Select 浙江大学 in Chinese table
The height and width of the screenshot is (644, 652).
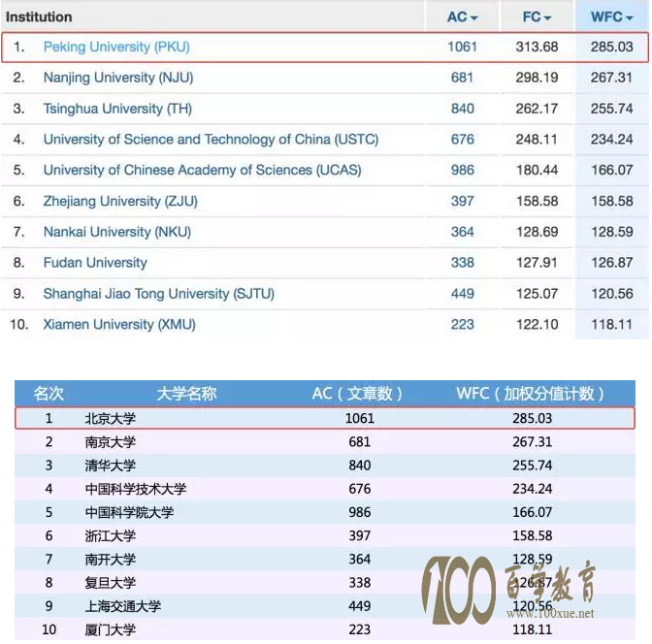(111, 535)
